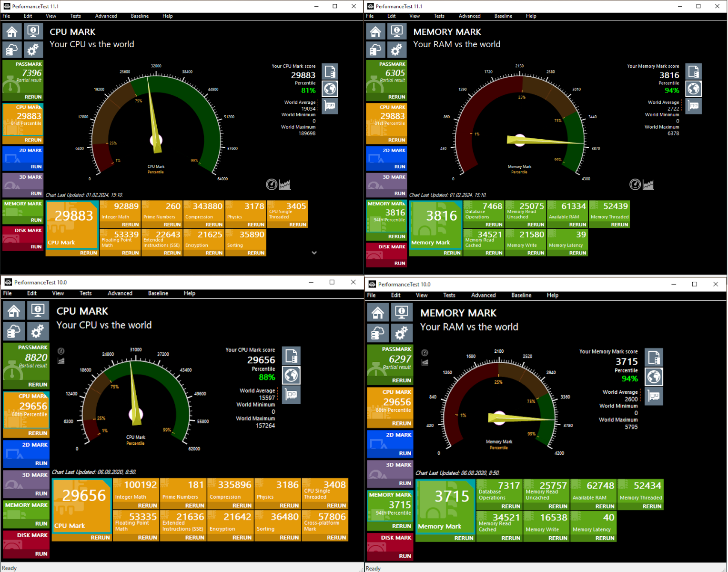This screenshot has height=572, width=728.
Task: Open Advanced menu in 10.0 CPU Mark window
Action: (120, 293)
